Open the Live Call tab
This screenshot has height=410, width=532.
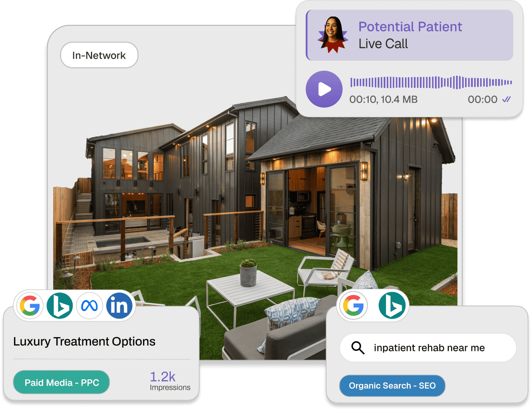(x=382, y=43)
